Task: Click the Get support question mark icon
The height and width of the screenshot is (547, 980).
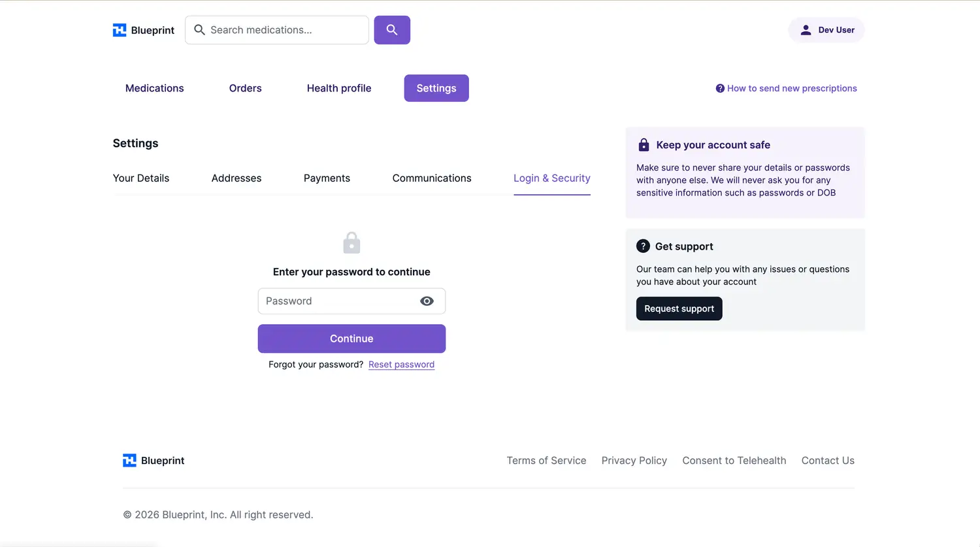Action: click(643, 246)
